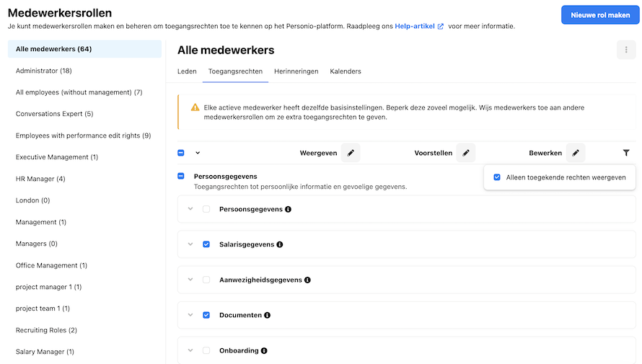
Task: Open the filter funnel icon
Action: click(626, 153)
